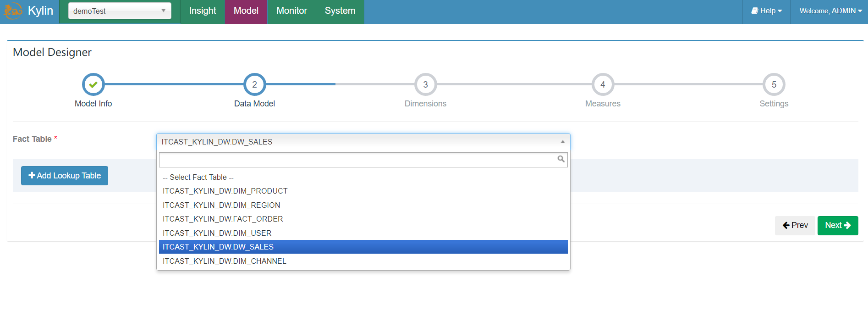Viewport: 868px width, 311px height.
Task: Click the Model Info checkmark step circle
Action: coord(93,84)
